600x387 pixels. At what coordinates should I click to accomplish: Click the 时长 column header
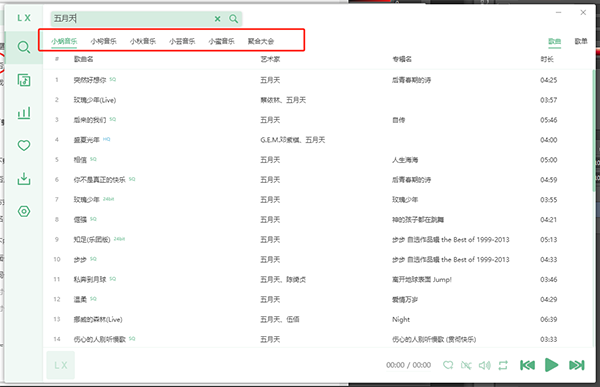click(547, 59)
